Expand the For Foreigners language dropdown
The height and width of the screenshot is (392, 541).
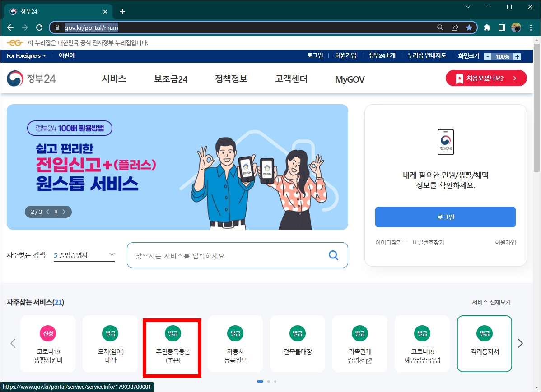tap(24, 55)
